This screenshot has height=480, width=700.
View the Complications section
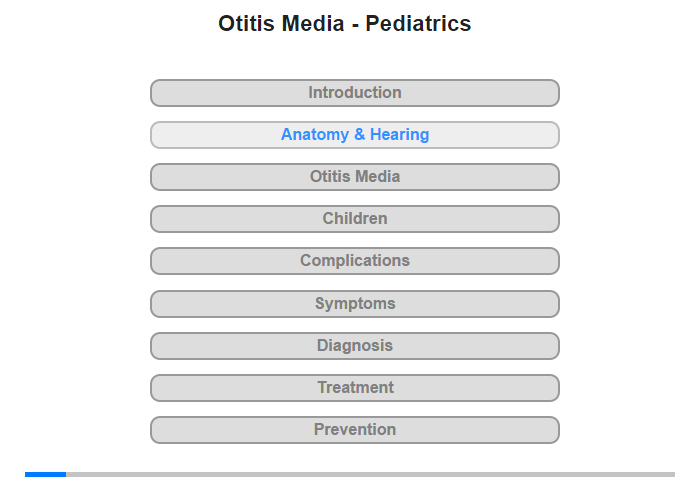tap(354, 261)
